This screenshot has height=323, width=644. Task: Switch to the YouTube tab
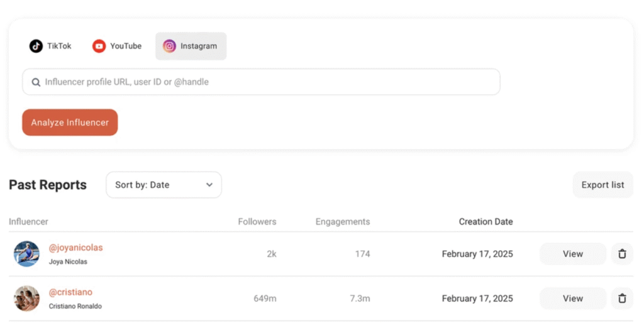click(116, 46)
